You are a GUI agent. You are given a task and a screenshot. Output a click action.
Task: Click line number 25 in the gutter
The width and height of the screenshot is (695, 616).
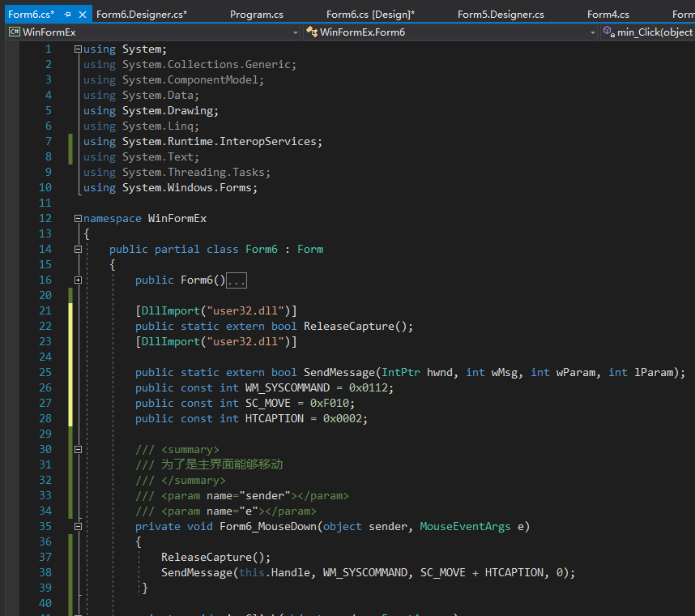coord(45,373)
